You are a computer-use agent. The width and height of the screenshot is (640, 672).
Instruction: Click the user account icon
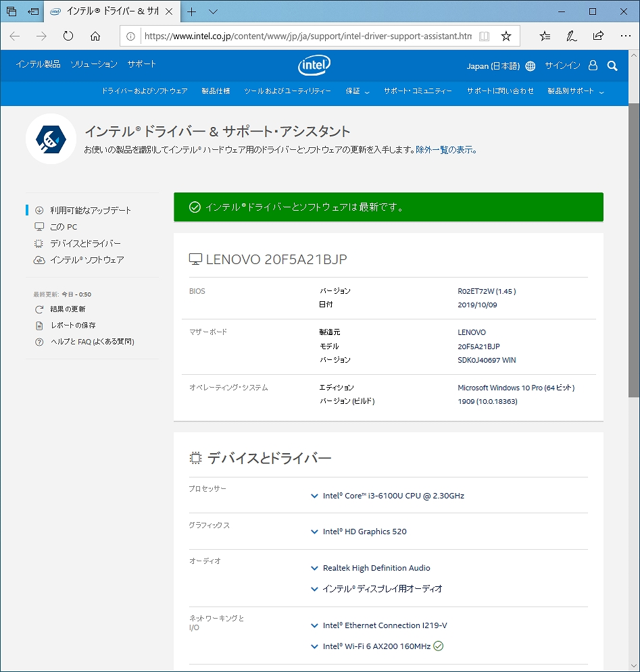point(593,65)
